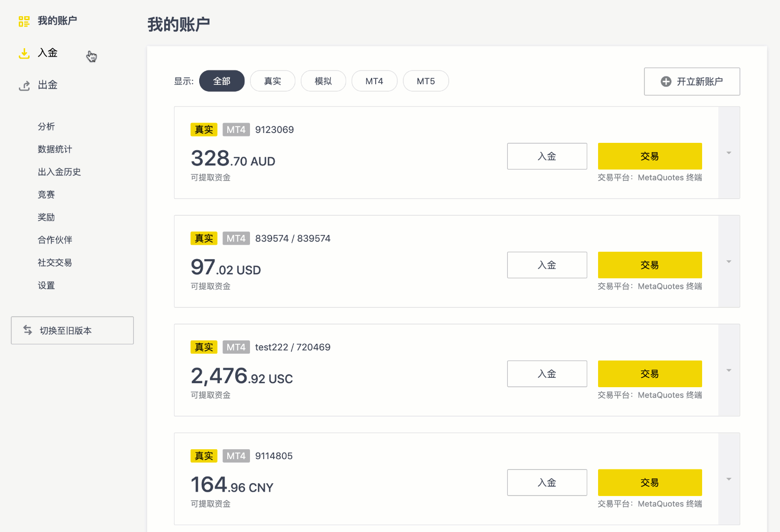Expand account 9123069 dropdown arrow
Viewport: 780px width, 532px height.
pos(729,153)
